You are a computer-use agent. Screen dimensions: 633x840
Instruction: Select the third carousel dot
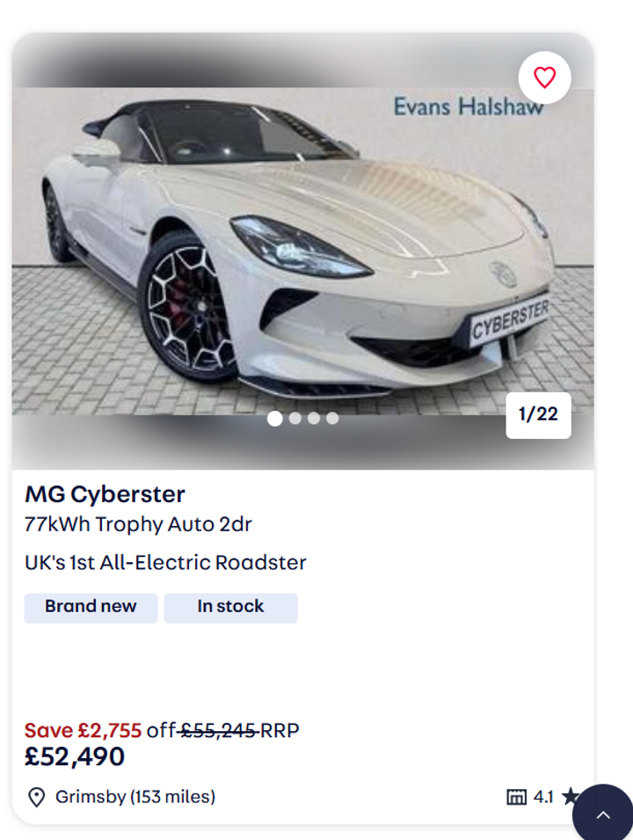tap(314, 419)
